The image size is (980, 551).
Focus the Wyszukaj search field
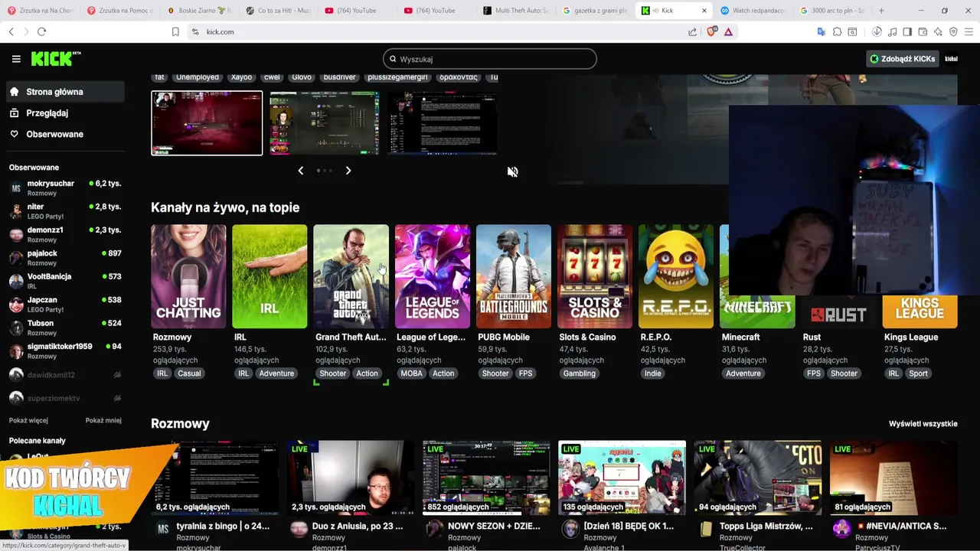(x=490, y=59)
